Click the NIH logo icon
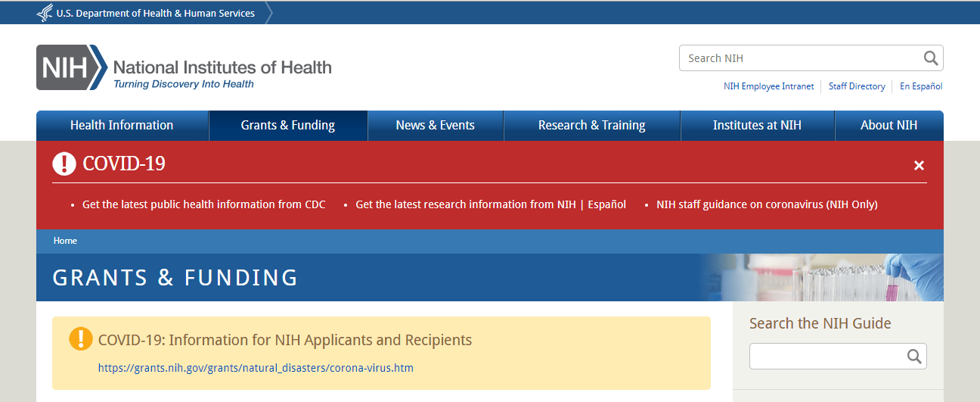 [x=72, y=67]
